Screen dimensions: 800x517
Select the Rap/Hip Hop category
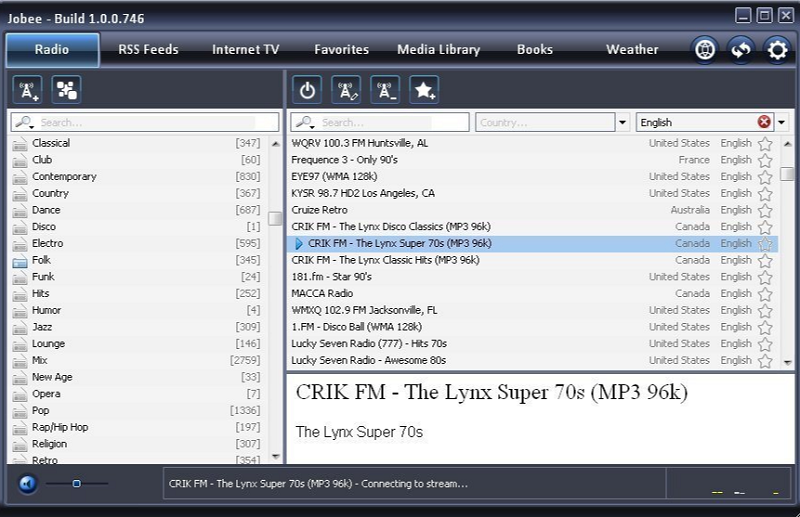point(137,427)
